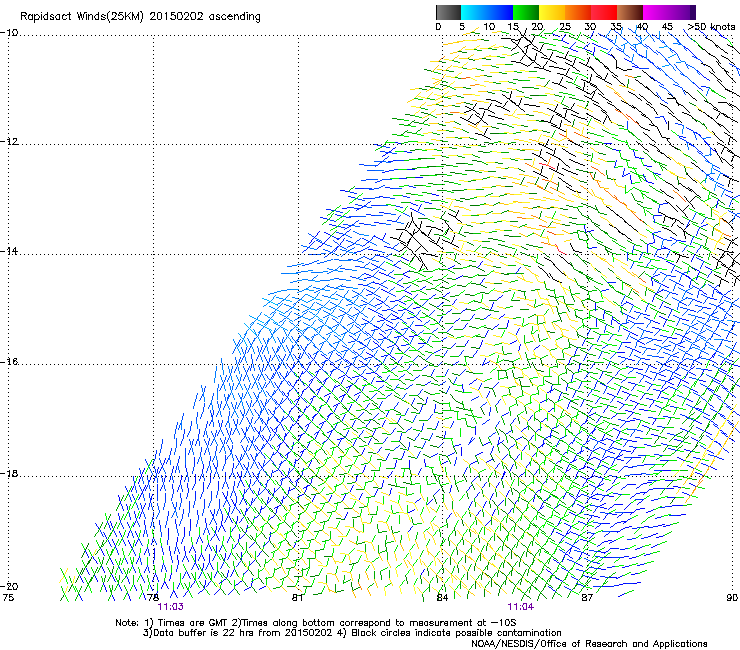The image size is (740, 650).
Task: Click the '75' longitude axis label
Action: [8, 598]
